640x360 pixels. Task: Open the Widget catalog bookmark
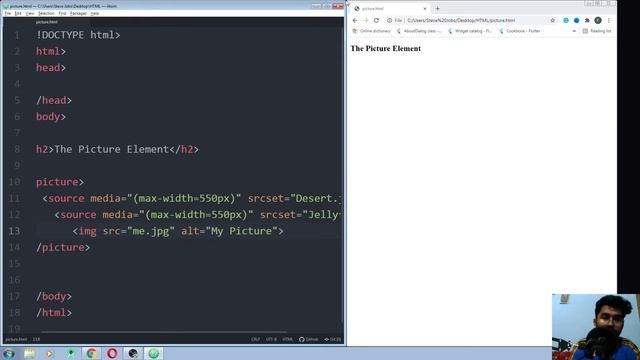[x=470, y=31]
